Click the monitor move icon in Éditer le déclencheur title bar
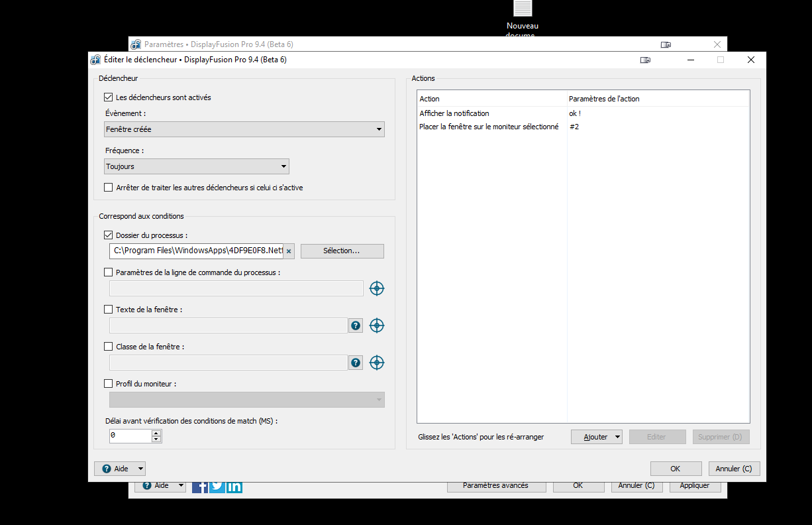Viewport: 812px width, 525px height. 645,60
